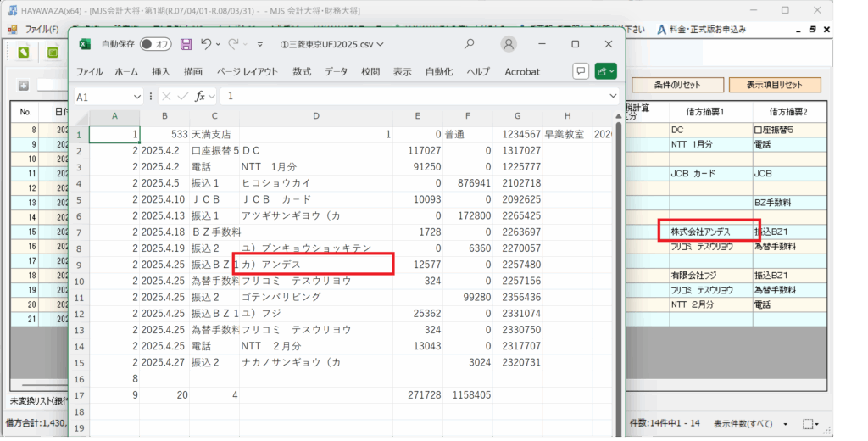Image resolution: width=868 pixels, height=441 pixels.
Task: Select cell D9 containing カ）アンデス
Action: 314,264
